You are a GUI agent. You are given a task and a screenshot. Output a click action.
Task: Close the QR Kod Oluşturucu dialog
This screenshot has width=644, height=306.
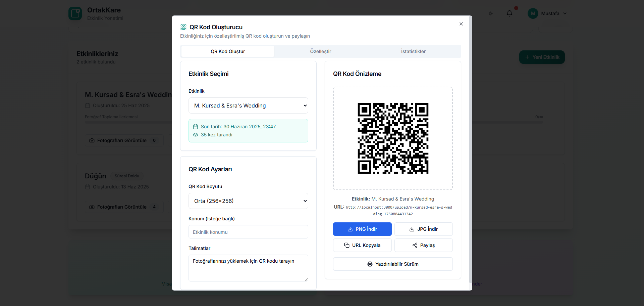coord(461,24)
